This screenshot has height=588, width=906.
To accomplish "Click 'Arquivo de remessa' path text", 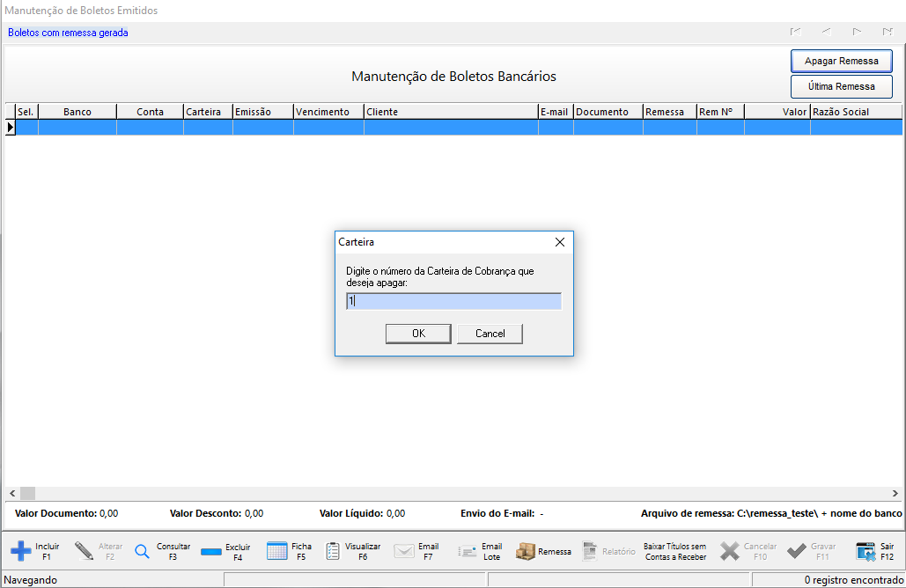I will coord(771,513).
